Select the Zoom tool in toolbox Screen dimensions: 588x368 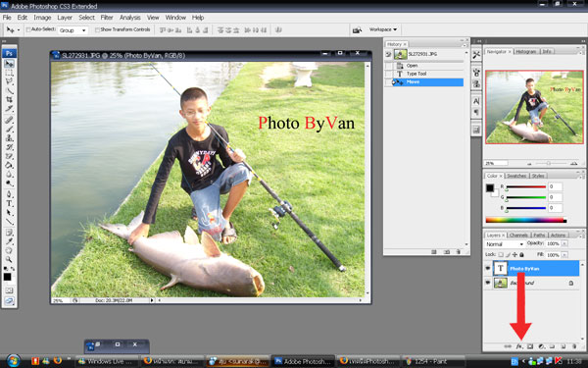[x=9, y=260]
